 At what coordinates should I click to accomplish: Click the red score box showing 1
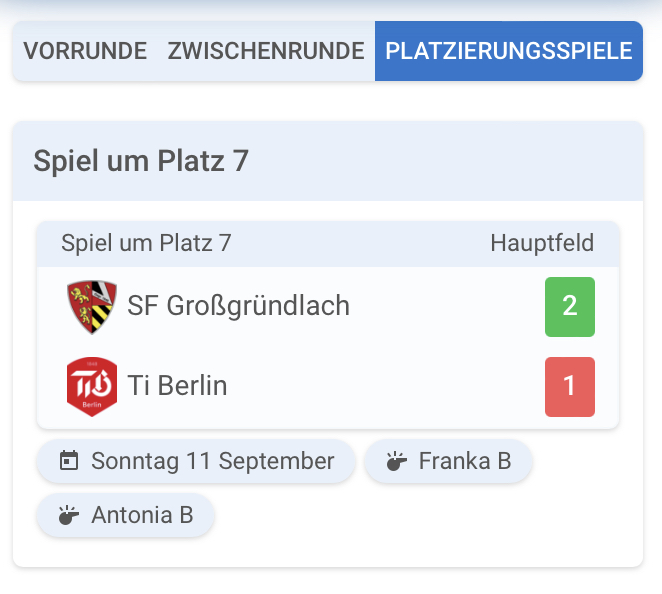tap(570, 387)
